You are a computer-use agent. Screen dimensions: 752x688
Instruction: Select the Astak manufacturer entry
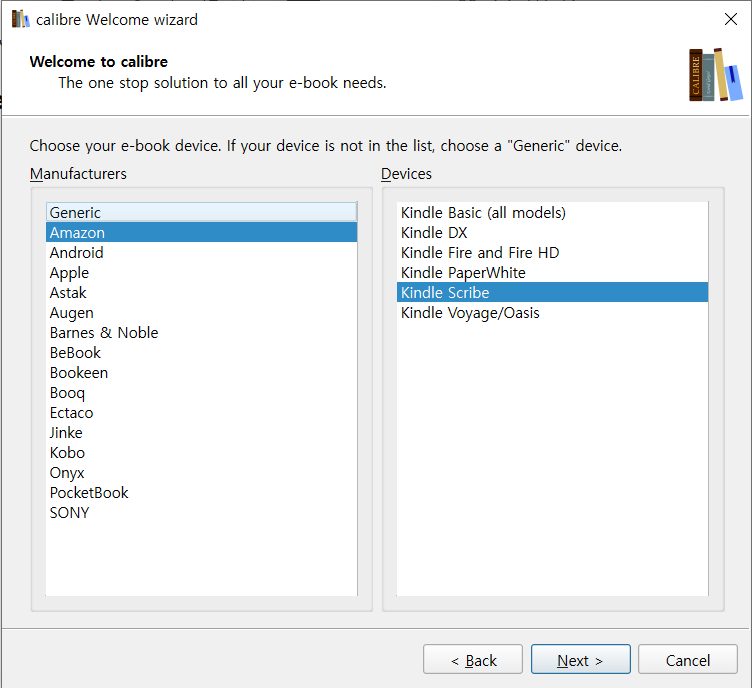coord(201,292)
